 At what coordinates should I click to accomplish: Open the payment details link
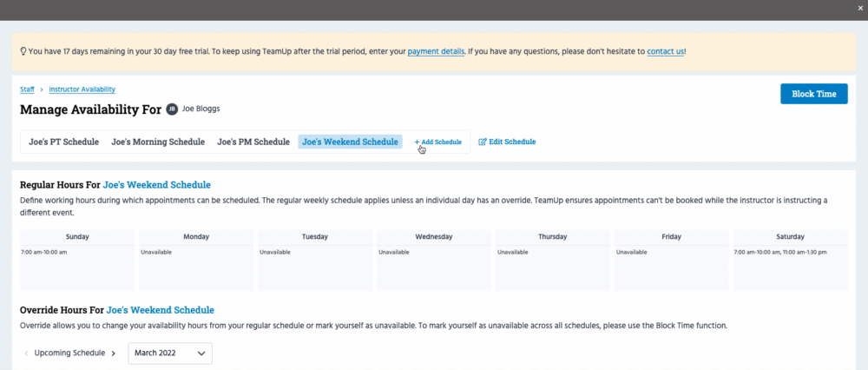tap(436, 51)
